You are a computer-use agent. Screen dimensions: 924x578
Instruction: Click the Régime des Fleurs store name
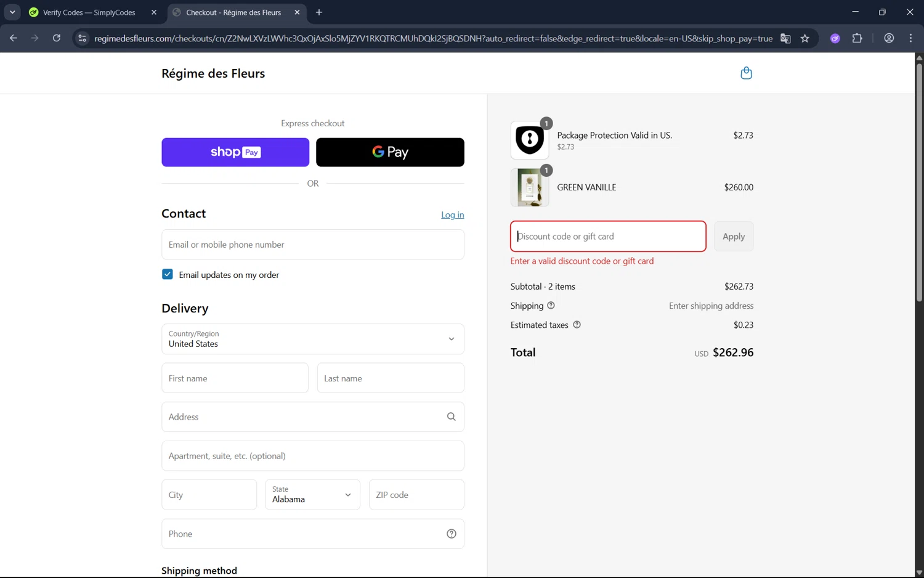pyautogui.click(x=213, y=73)
